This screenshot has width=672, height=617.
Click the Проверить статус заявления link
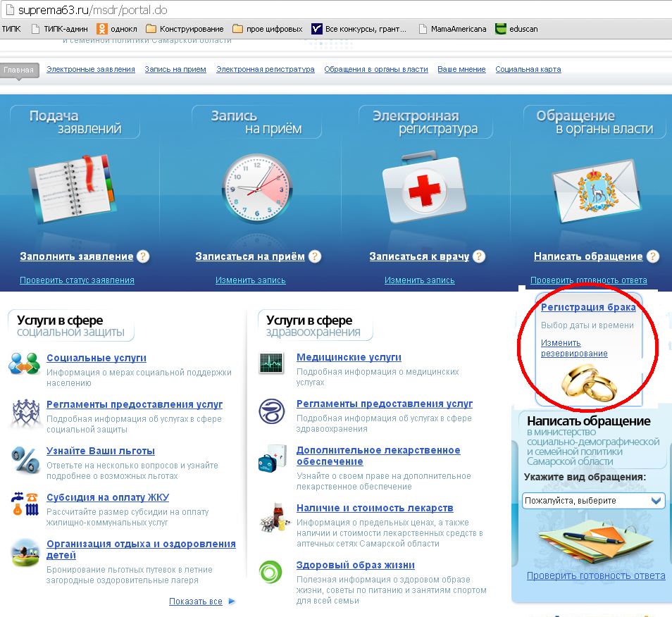[x=77, y=280]
